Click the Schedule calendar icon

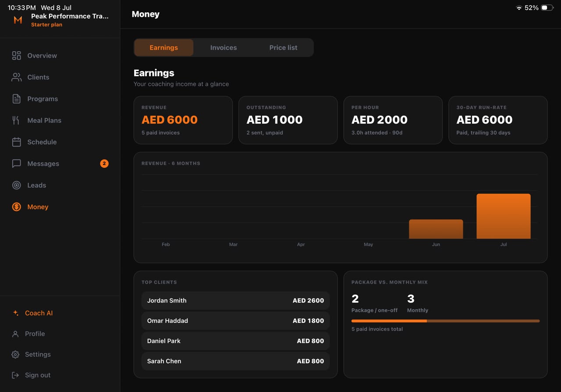[x=16, y=142]
